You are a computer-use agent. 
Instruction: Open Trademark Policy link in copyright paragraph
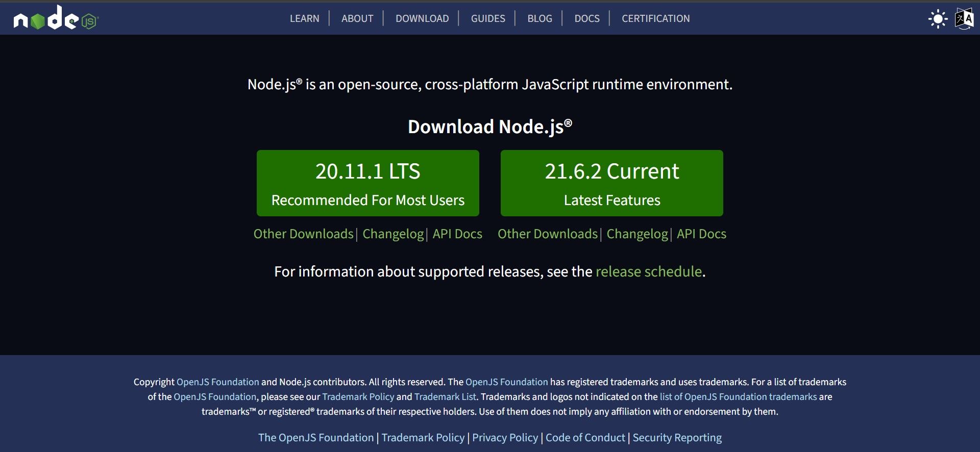tap(358, 396)
